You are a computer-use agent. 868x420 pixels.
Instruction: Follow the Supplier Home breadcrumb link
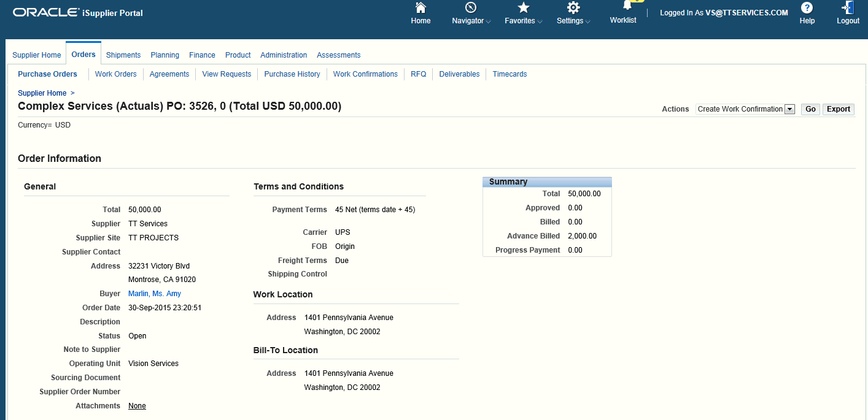click(42, 93)
